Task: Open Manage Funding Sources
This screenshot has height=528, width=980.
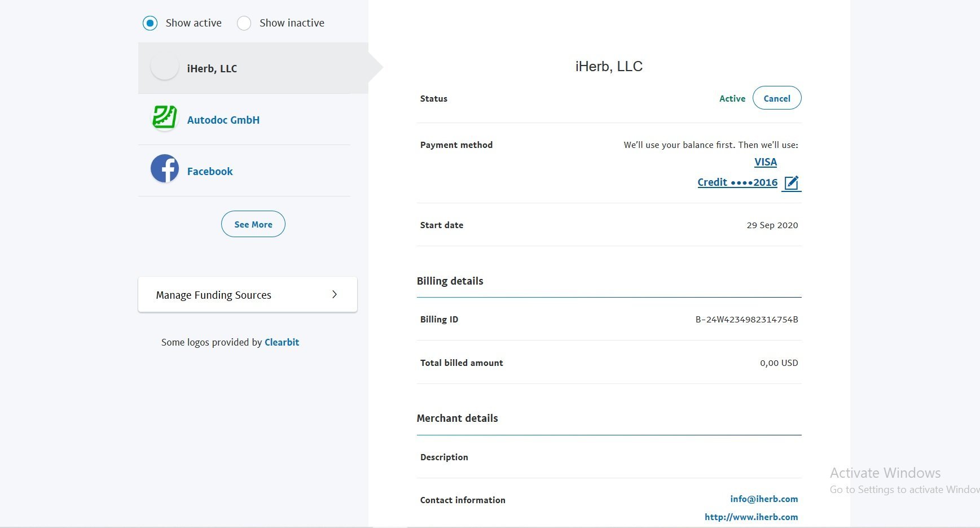Action: (214, 295)
